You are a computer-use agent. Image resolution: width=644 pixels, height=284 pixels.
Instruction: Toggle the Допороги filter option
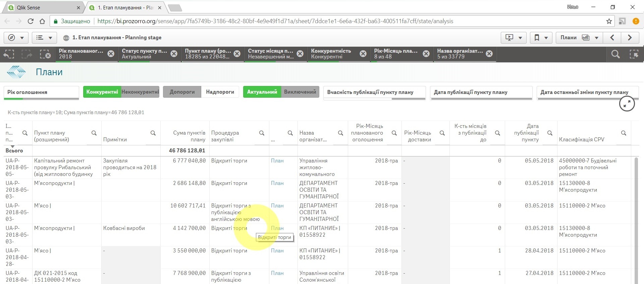click(182, 92)
